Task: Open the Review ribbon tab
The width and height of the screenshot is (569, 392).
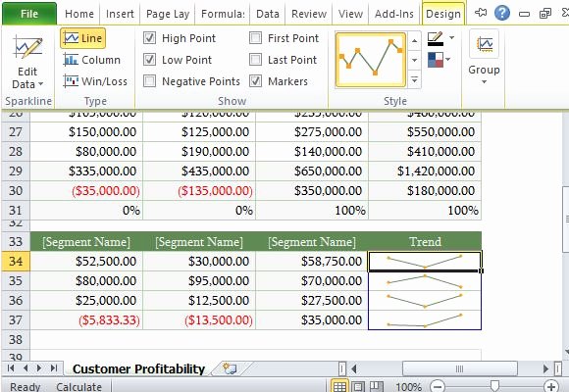Action: point(309,14)
